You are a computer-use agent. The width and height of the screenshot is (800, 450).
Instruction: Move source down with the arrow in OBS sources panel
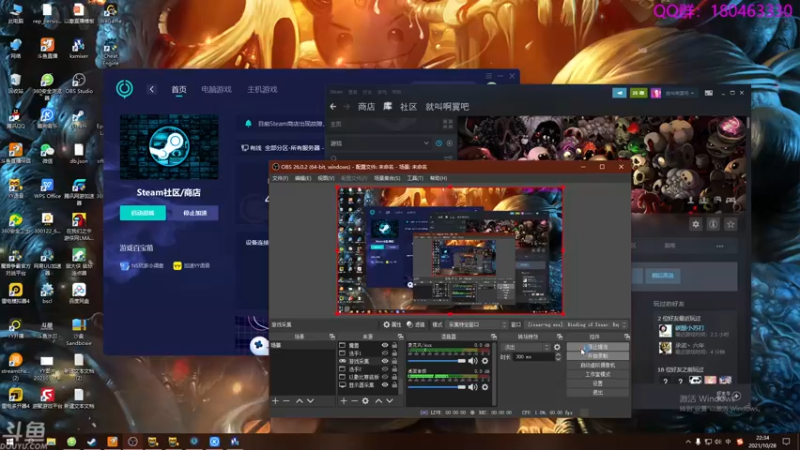coord(390,401)
